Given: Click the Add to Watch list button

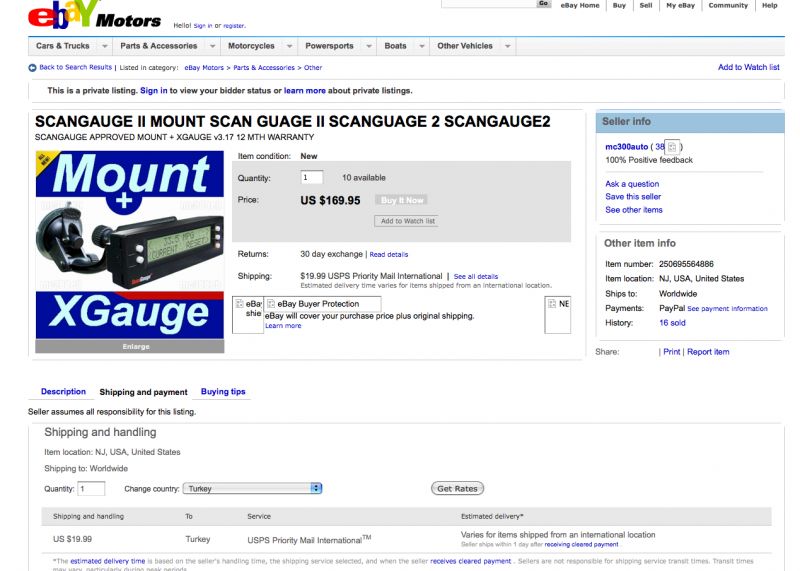Looking at the screenshot, I should 407,221.
